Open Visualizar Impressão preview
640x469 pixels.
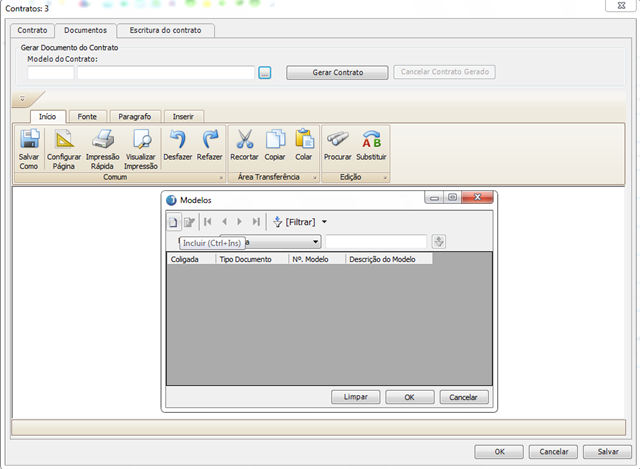pyautogui.click(x=141, y=149)
